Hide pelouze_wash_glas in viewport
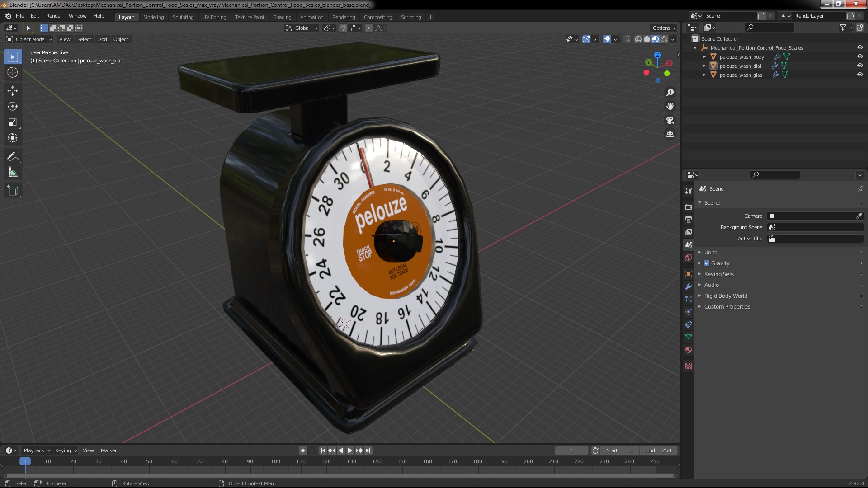Image resolution: width=868 pixels, height=488 pixels. click(860, 75)
